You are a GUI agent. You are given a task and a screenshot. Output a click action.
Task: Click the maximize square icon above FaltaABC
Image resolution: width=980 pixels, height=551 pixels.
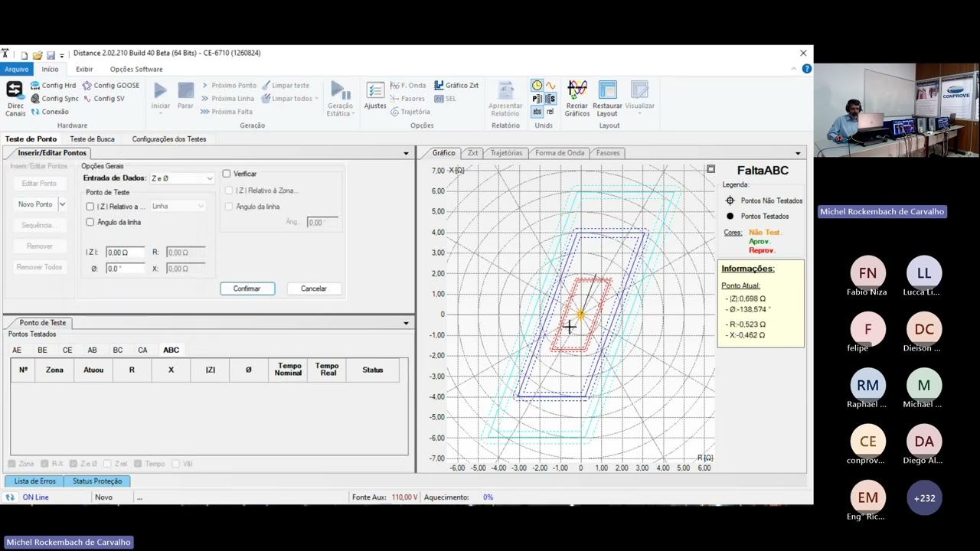710,169
